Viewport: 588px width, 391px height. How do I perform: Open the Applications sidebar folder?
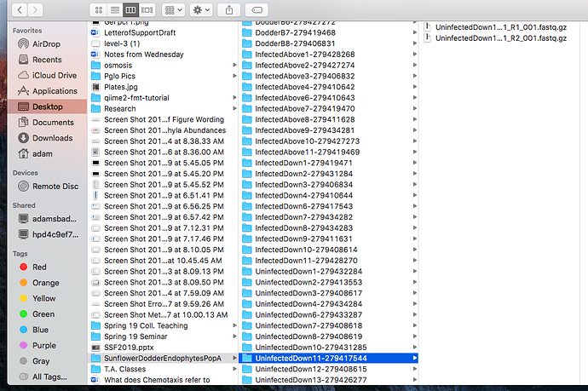coord(55,91)
